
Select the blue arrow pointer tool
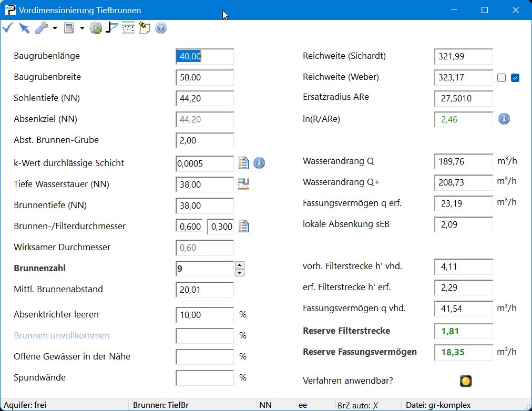[24, 28]
